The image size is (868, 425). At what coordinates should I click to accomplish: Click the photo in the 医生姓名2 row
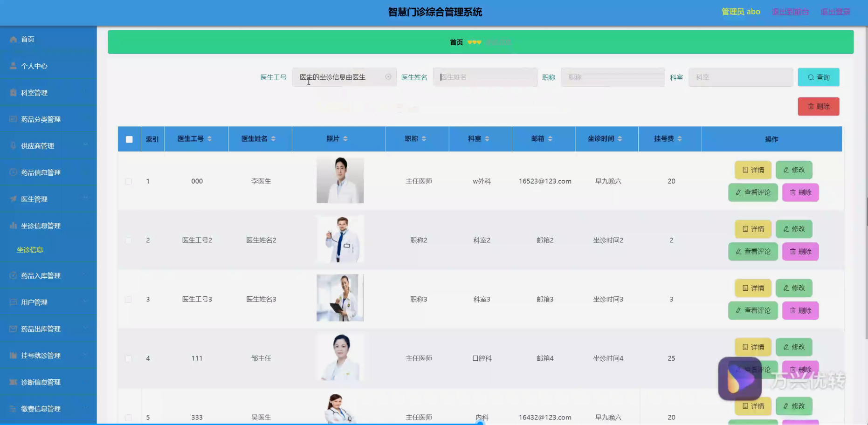click(340, 239)
